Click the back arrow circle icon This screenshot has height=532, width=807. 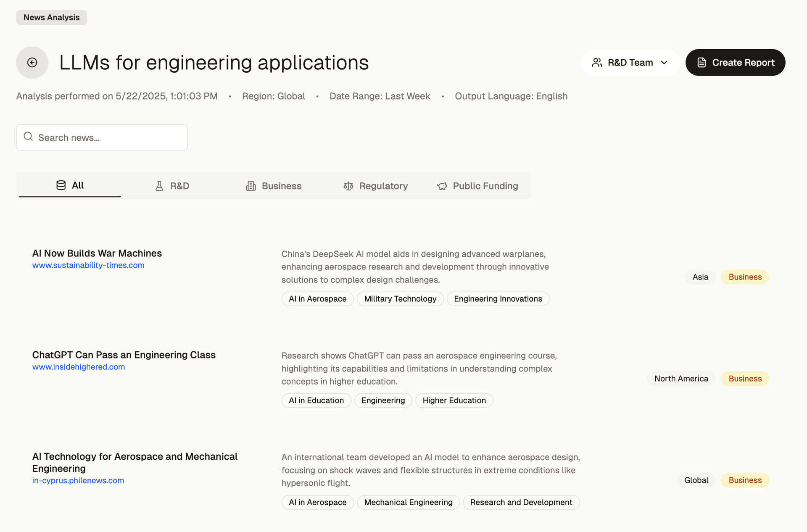[32, 63]
